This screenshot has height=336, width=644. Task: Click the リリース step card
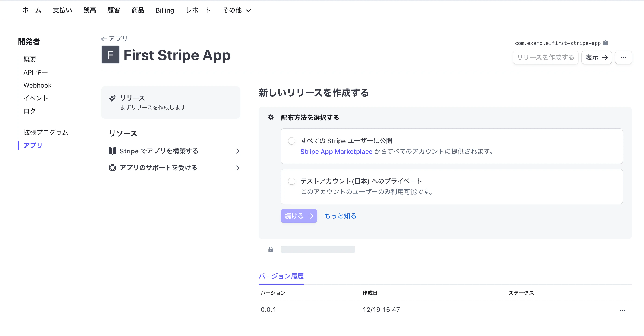171,102
